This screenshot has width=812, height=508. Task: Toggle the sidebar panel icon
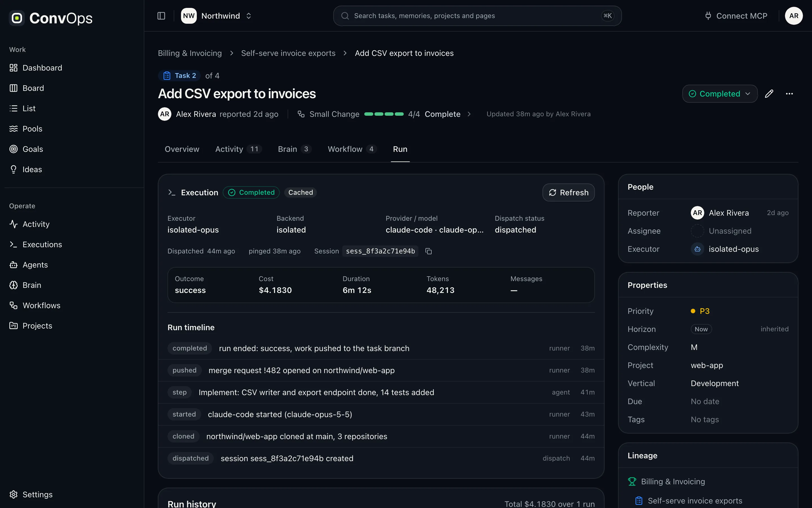pyautogui.click(x=161, y=16)
